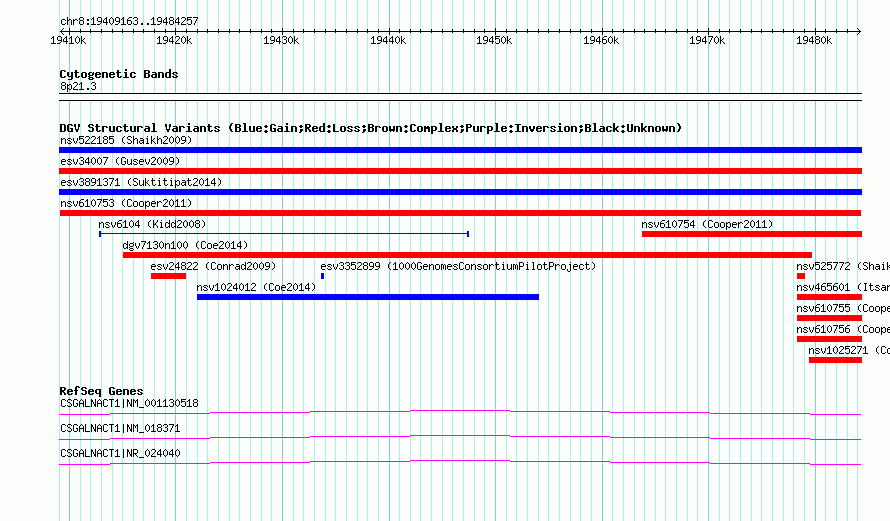Click the thin blue nsv6104 variant line
This screenshot has width=890, height=521.
click(284, 234)
